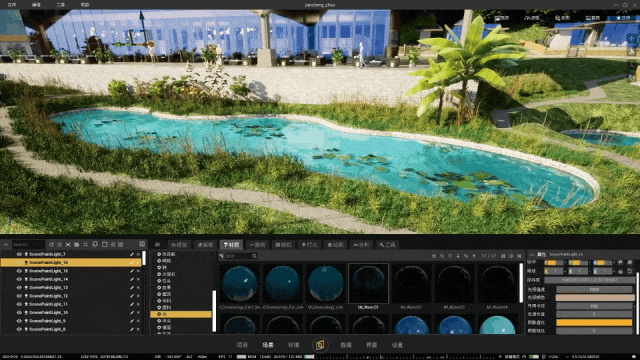Click the light intensity field showing 5000

(594, 289)
